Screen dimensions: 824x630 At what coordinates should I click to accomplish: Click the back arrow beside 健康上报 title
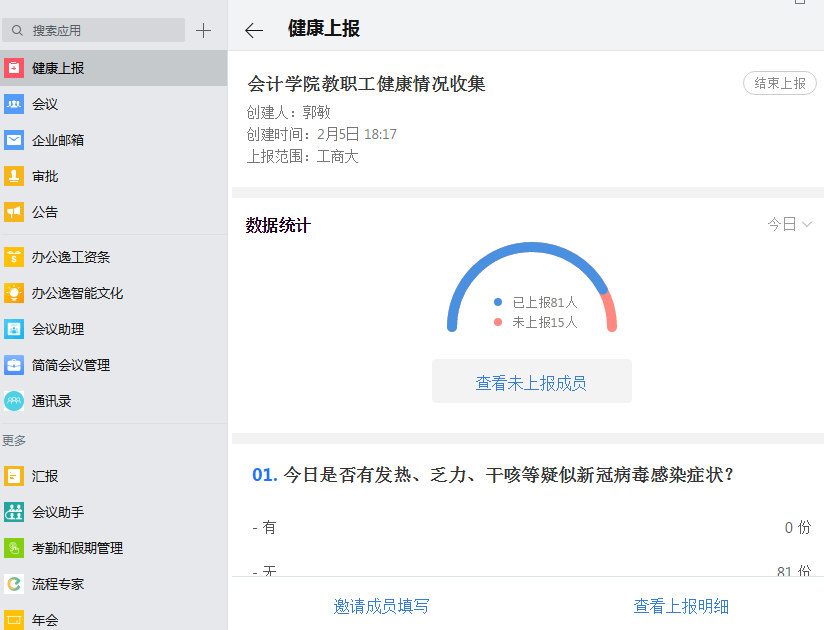254,30
